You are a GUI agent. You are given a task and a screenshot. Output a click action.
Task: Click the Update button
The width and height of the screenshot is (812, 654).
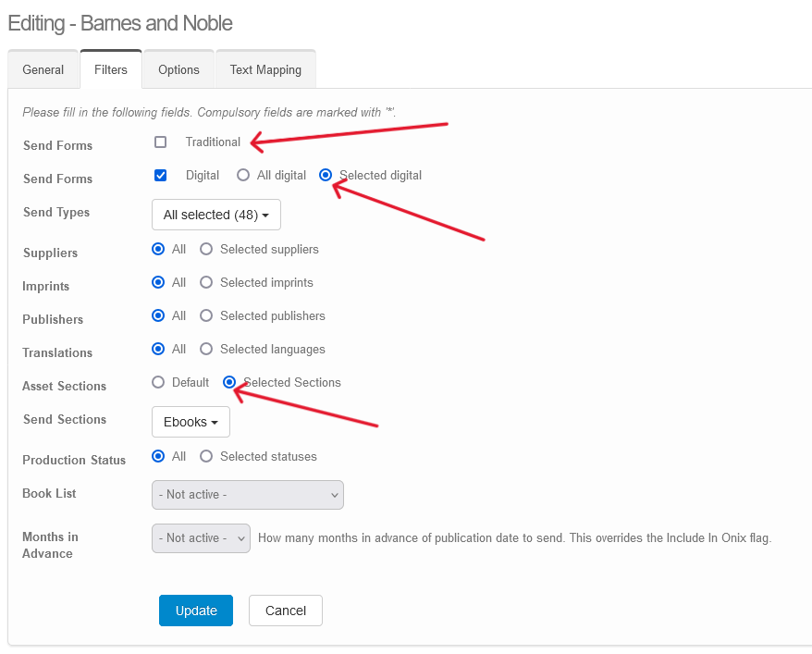(196, 611)
